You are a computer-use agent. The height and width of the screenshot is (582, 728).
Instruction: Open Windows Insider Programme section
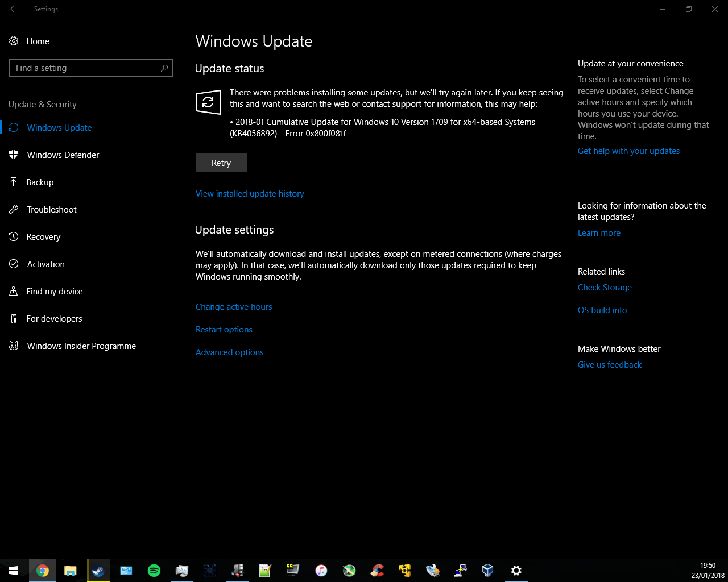81,346
